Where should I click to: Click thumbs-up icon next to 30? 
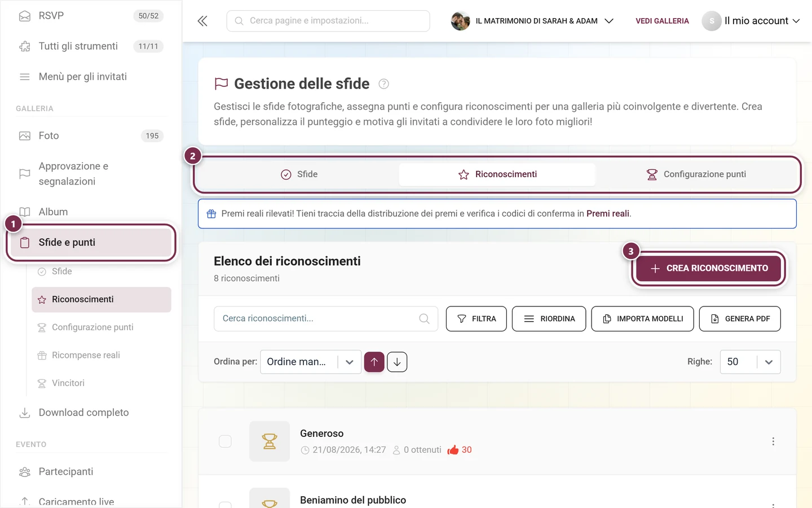[453, 450]
